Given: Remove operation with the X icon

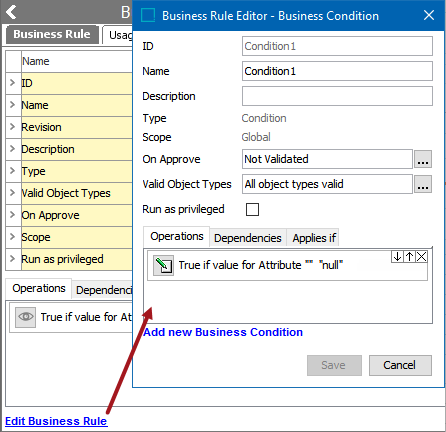Looking at the screenshot, I should pos(422,257).
